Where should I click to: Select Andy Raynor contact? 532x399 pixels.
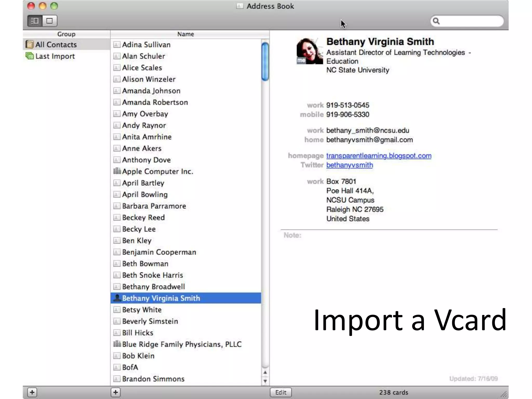pyautogui.click(x=186, y=125)
